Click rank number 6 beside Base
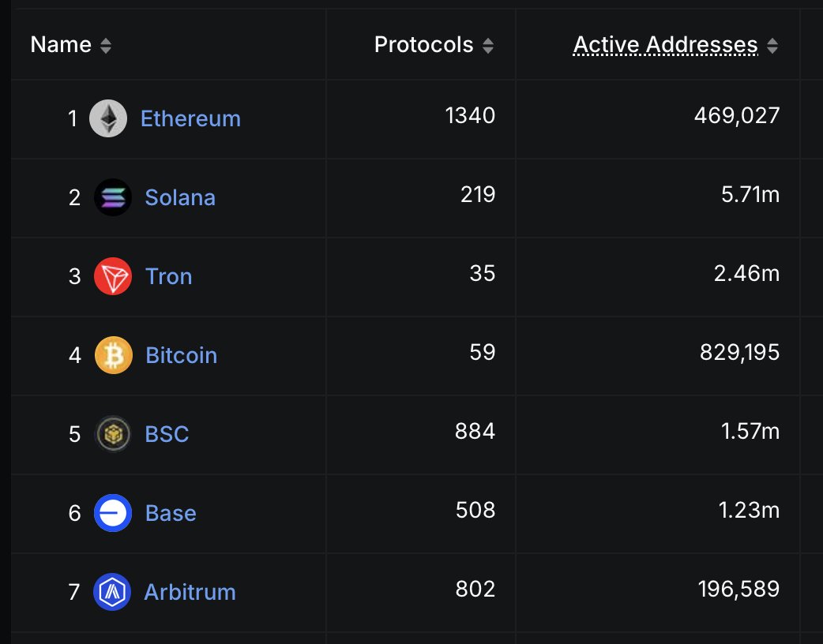Image resolution: width=823 pixels, height=644 pixels. (74, 514)
